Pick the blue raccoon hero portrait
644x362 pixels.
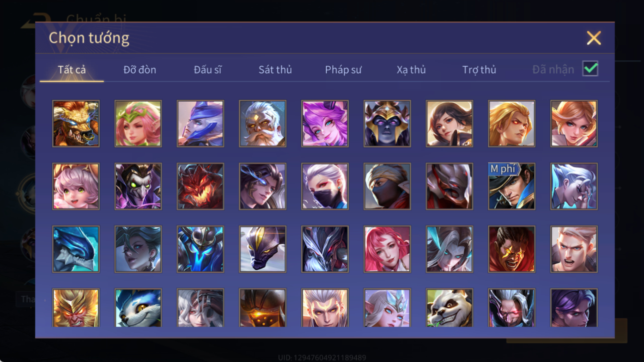[138, 308]
